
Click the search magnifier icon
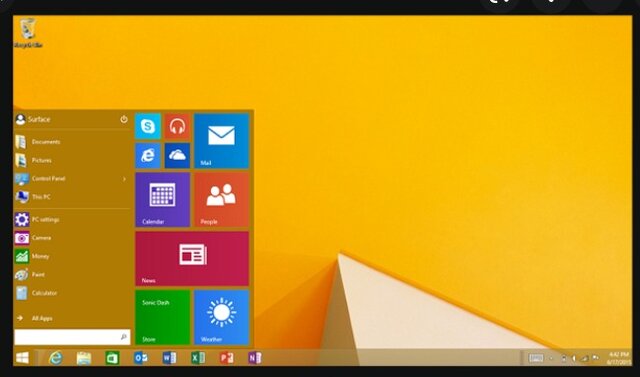[123, 337]
